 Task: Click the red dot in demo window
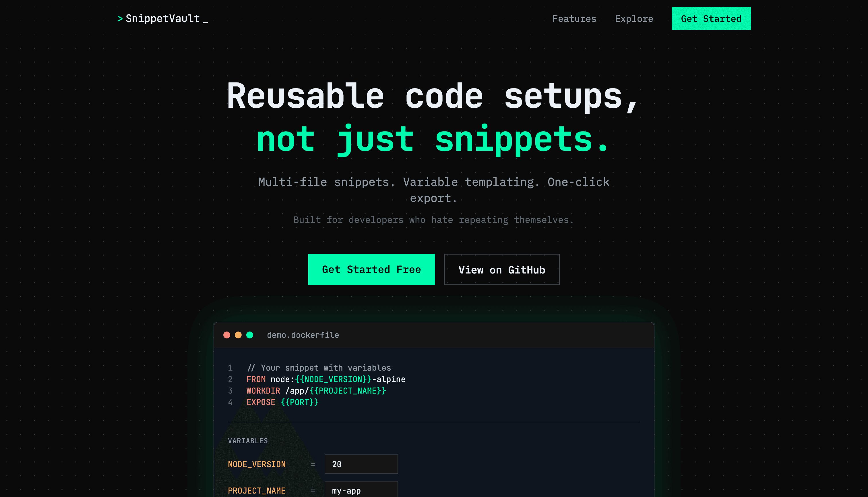tap(226, 335)
